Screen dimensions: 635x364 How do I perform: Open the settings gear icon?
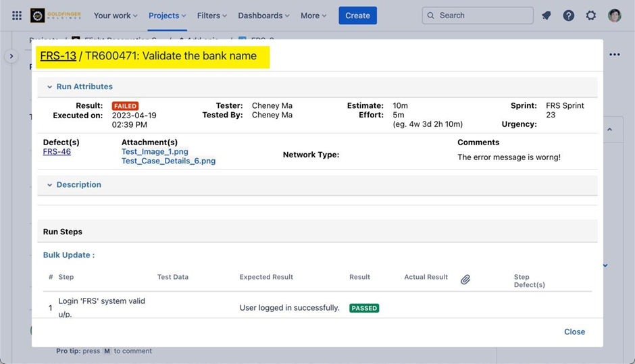coord(591,16)
